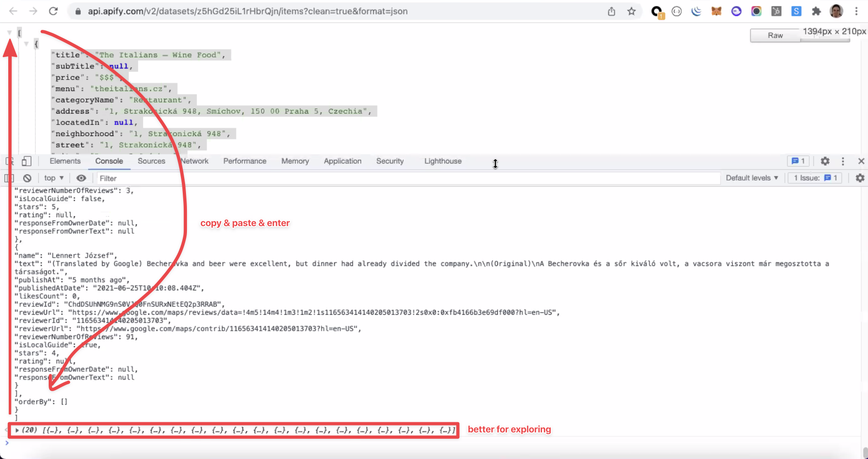The image size is (868, 459).
Task: Open the Default levels dropdown
Action: coord(751,178)
